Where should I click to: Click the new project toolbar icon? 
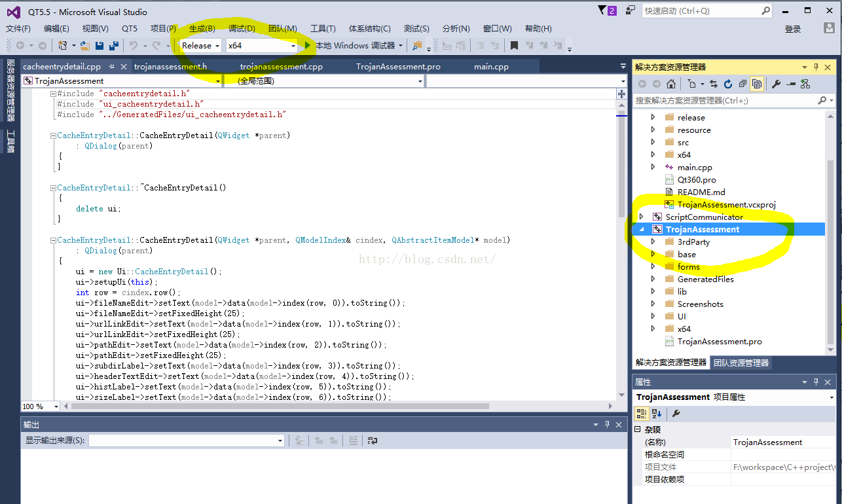62,46
